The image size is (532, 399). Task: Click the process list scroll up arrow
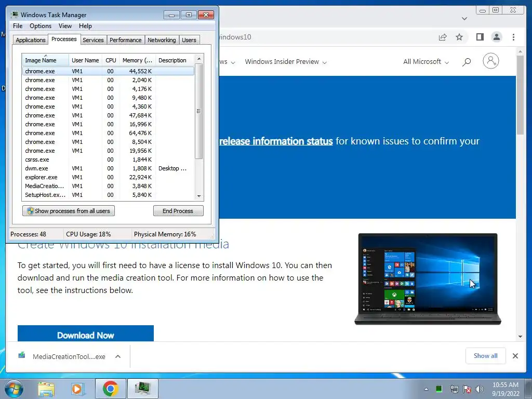[x=199, y=59]
